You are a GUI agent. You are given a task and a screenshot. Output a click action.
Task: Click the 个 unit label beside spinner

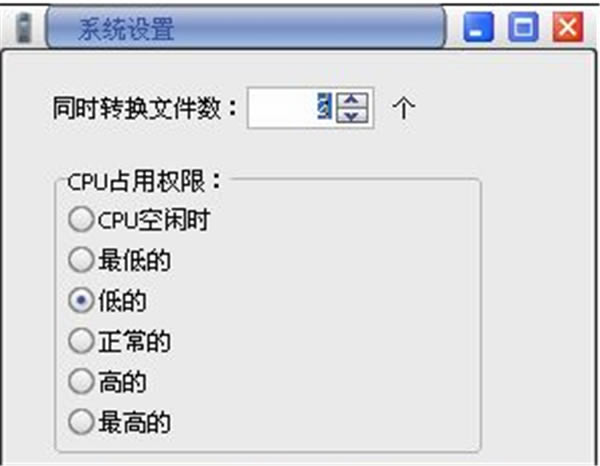(x=404, y=108)
